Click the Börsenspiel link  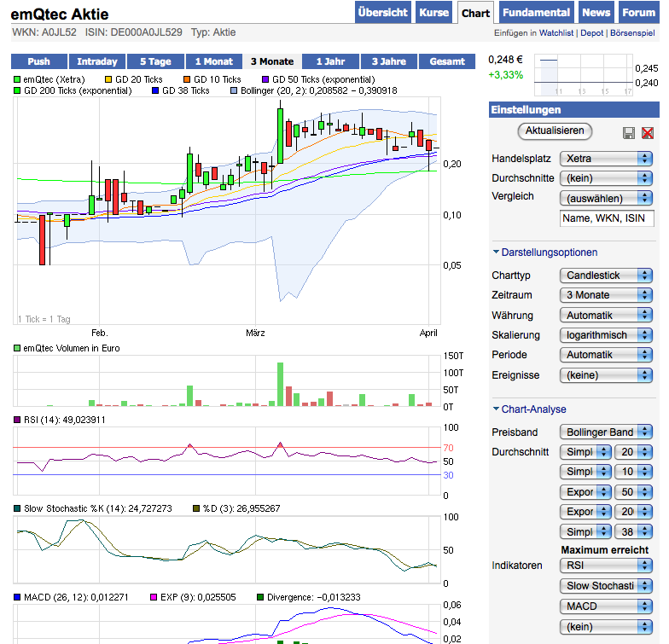632,32
